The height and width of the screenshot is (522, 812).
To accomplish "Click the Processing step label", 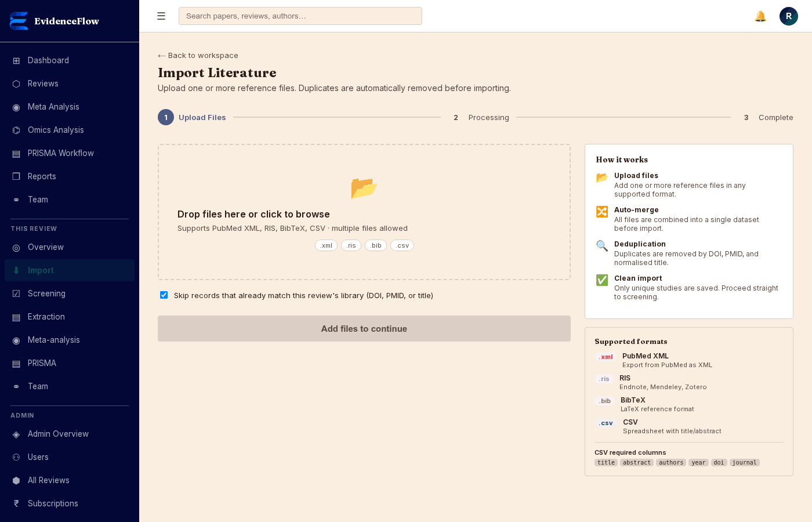I will [x=489, y=118].
